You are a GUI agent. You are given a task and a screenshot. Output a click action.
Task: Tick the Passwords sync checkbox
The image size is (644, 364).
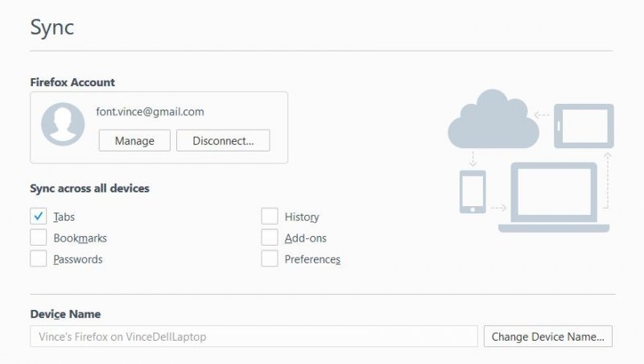38,259
